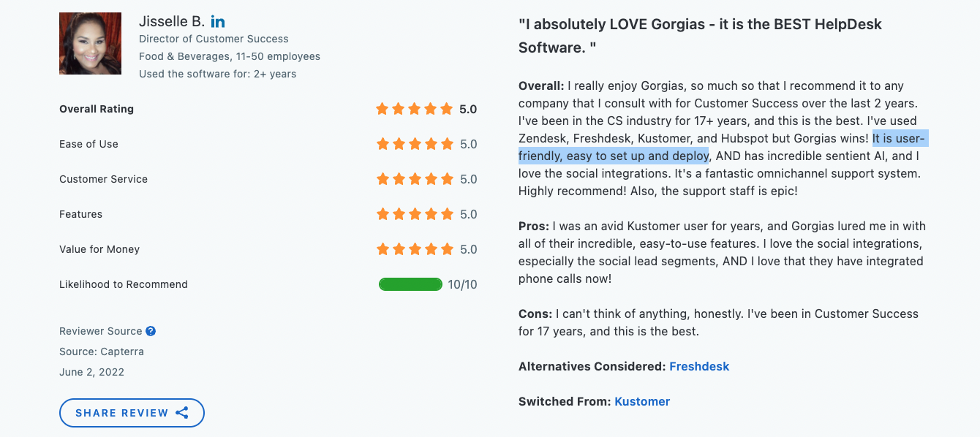Open Jisselle B.'s LinkedIn profile icon
Viewport: 980px width, 437px height.
(217, 22)
